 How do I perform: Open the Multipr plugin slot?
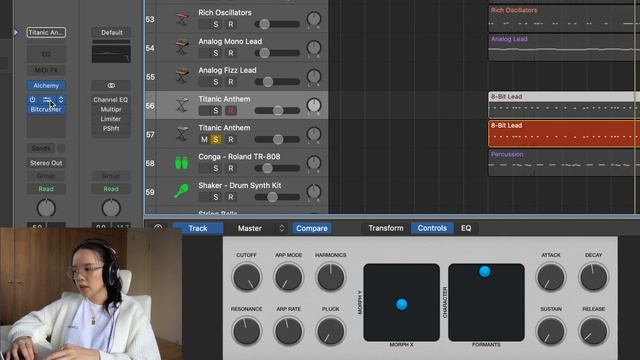click(111, 109)
